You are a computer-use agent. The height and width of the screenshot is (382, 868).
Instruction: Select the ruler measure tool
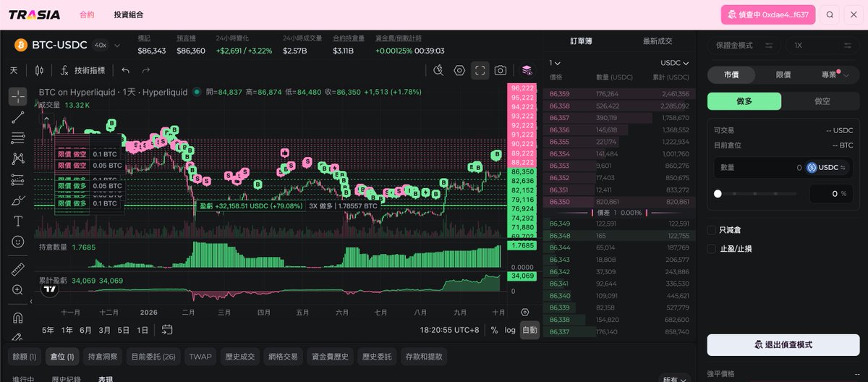(18, 269)
